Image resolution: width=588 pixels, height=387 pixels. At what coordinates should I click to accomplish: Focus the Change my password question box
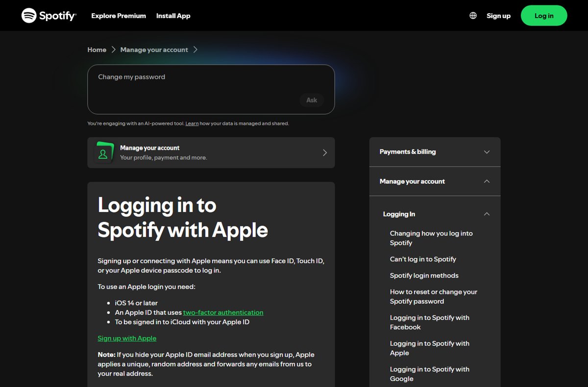(x=211, y=90)
